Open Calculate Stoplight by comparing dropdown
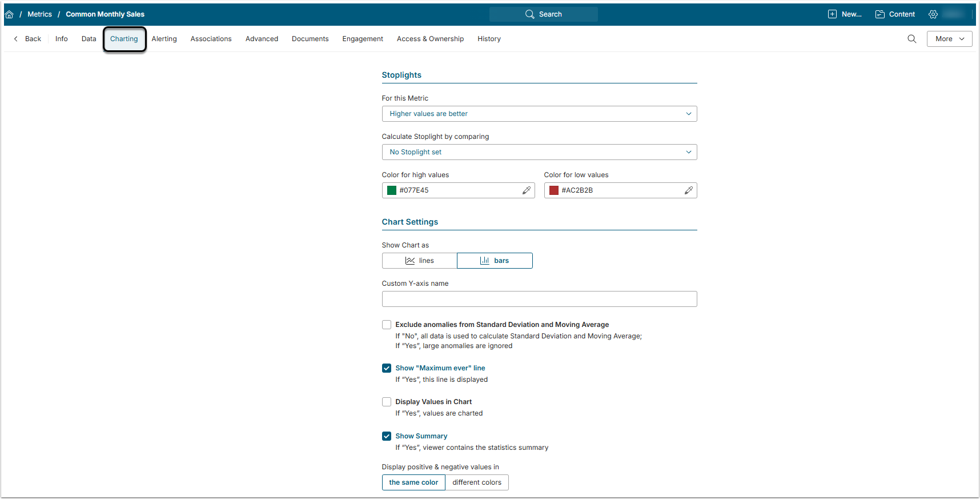 tap(539, 152)
